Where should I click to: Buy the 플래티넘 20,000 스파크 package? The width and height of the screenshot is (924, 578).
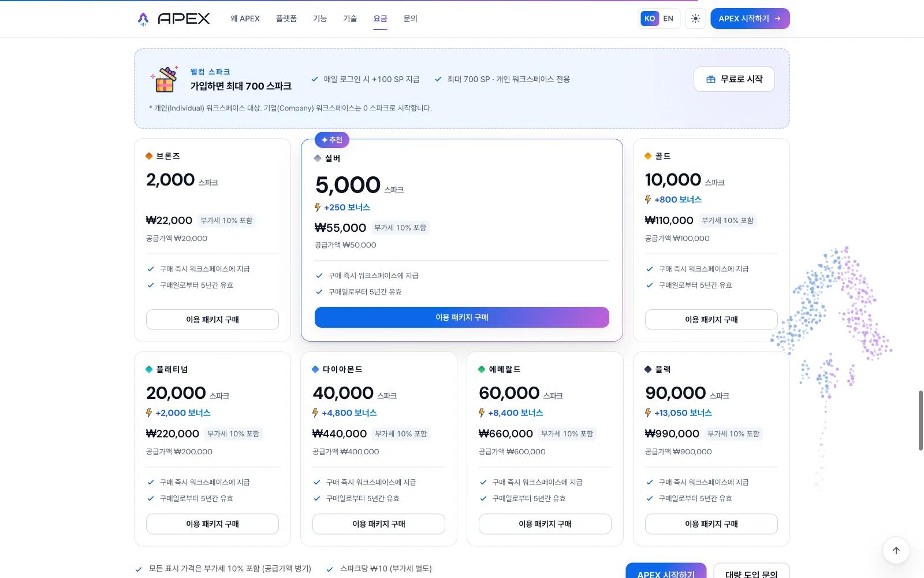point(213,524)
